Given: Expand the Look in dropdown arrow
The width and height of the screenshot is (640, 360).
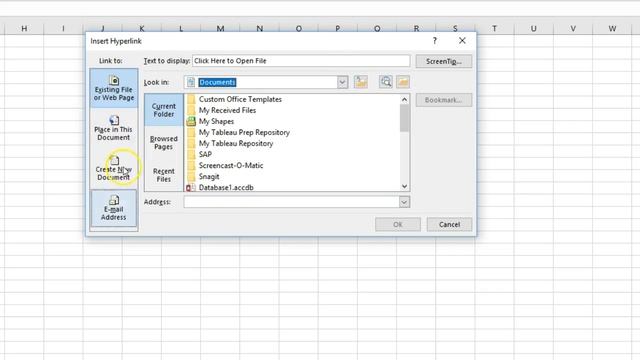Looking at the screenshot, I should [x=342, y=82].
